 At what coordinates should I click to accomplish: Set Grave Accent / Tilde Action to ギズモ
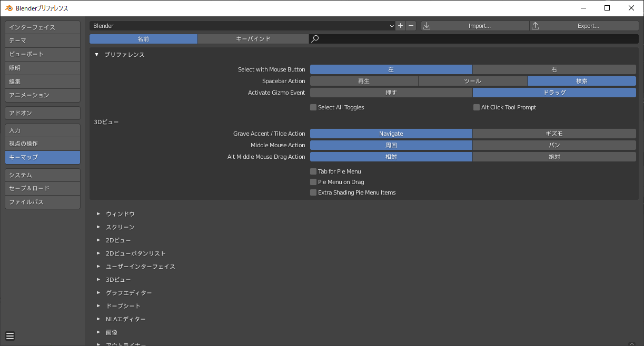point(554,134)
